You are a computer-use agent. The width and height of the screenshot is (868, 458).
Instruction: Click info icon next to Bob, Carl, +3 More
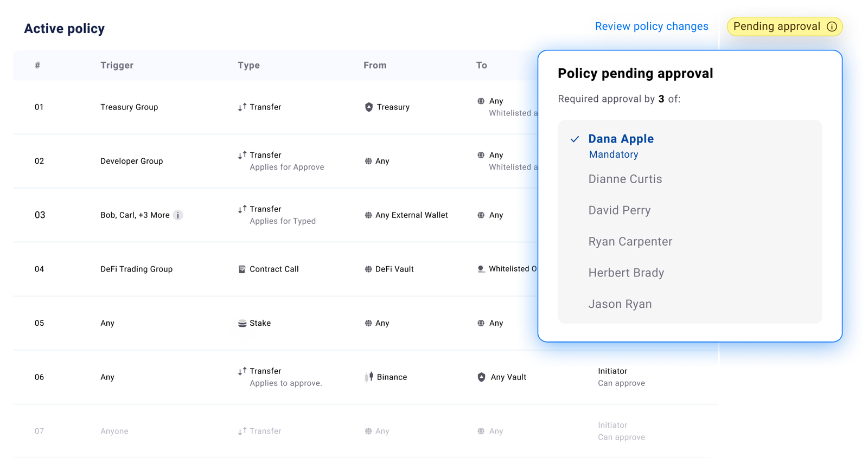[178, 215]
